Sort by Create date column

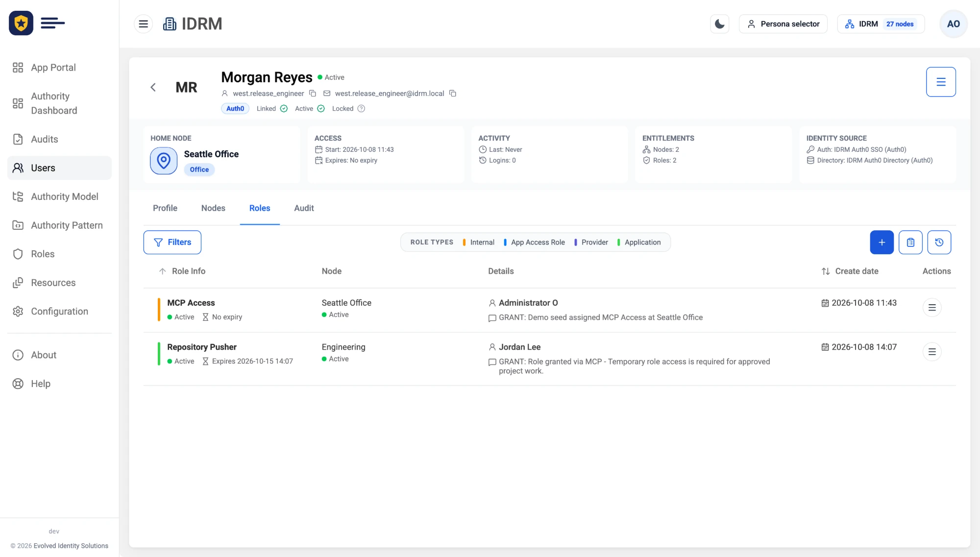850,271
